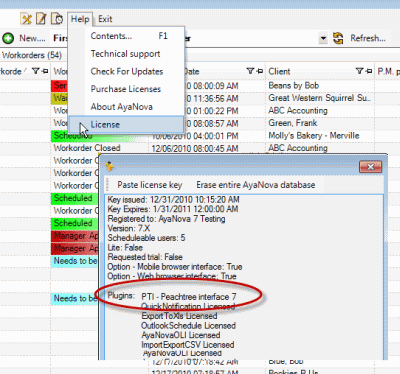Open About AyaNova from the menu
This screenshot has width=400, height=374.
pyautogui.click(x=122, y=107)
